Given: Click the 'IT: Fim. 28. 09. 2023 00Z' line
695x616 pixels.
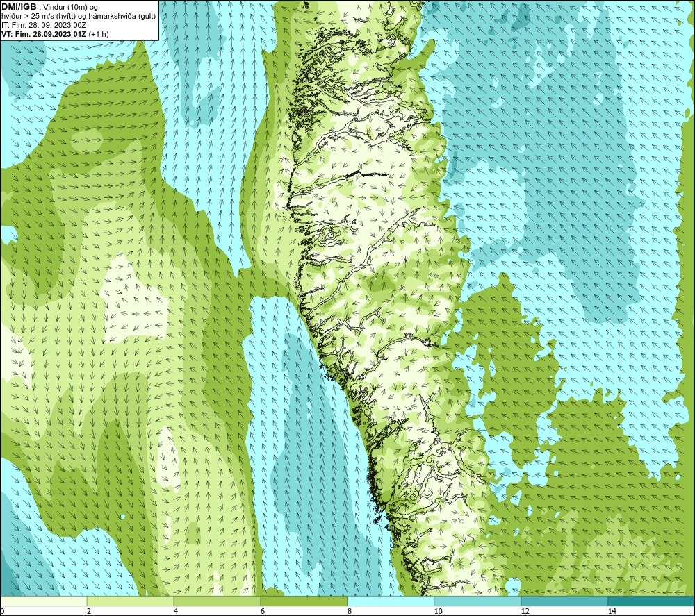Looking at the screenshot, I should [44, 25].
